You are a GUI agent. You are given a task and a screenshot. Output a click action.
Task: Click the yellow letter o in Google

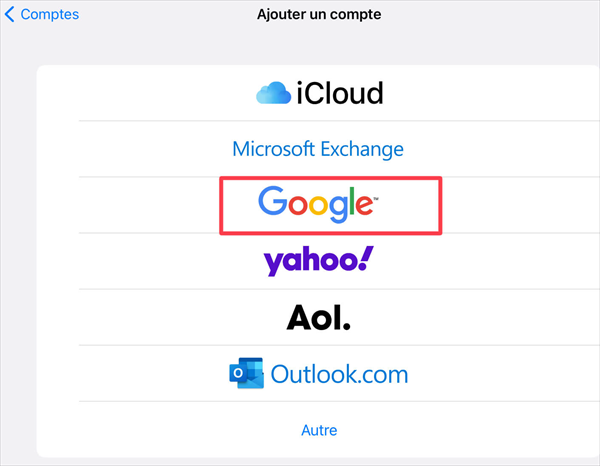[x=317, y=205]
